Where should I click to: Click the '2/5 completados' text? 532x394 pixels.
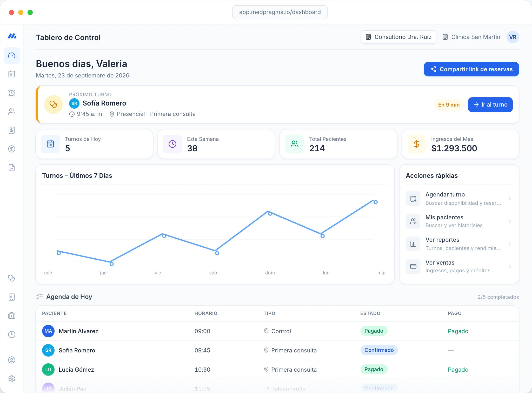coord(498,297)
